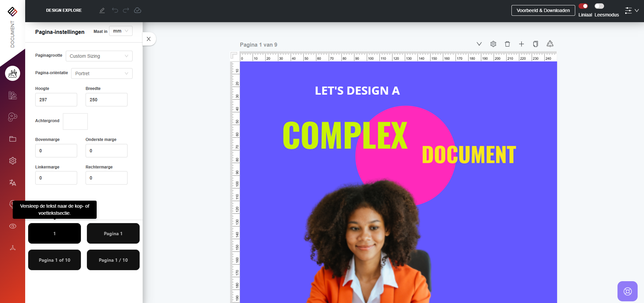Viewport: 644px width, 303px height.
Task: Click the undo arrow icon
Action: tap(115, 10)
